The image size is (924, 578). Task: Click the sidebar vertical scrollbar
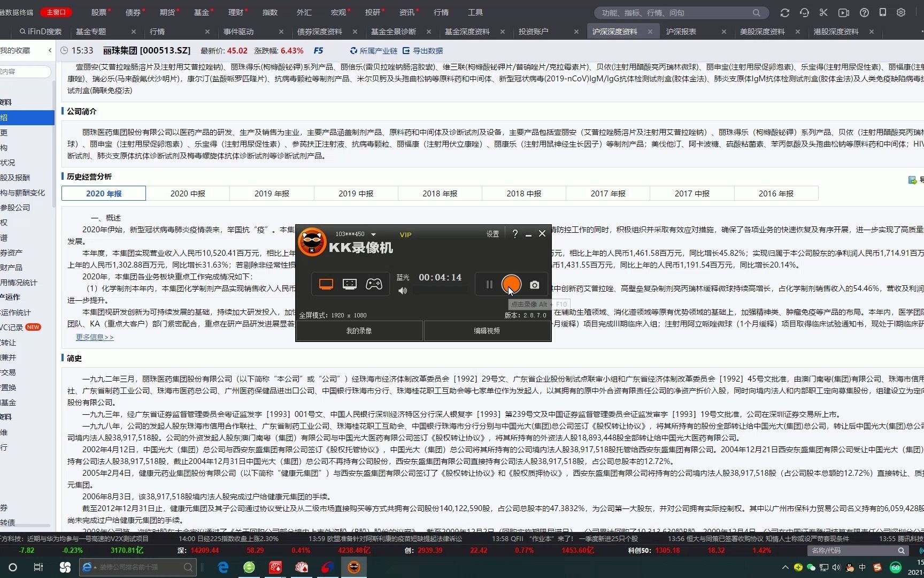[x=53, y=144]
